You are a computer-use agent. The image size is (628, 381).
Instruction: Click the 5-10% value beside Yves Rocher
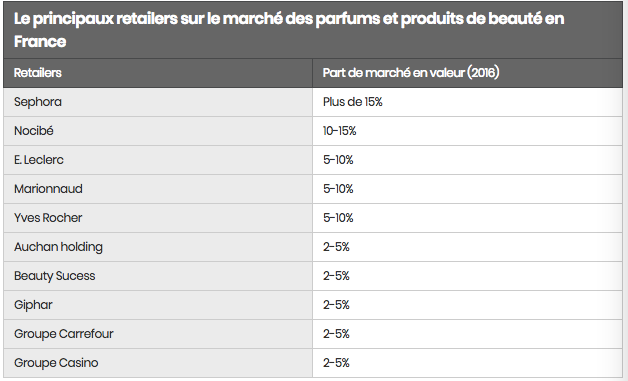(x=338, y=218)
